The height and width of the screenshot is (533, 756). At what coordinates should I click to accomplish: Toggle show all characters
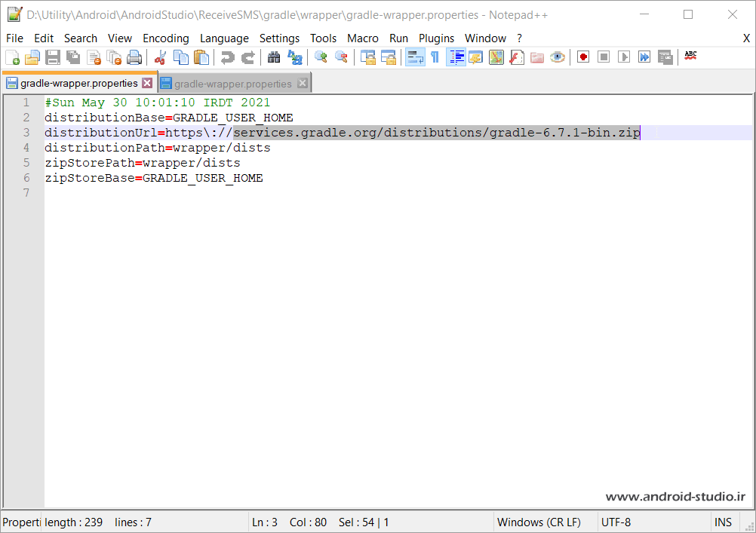click(x=435, y=57)
